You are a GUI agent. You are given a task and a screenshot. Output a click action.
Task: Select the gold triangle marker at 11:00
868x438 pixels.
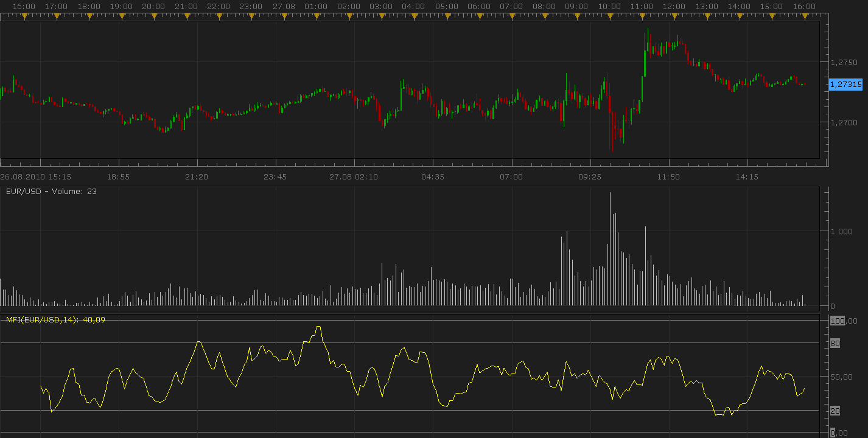[642, 16]
